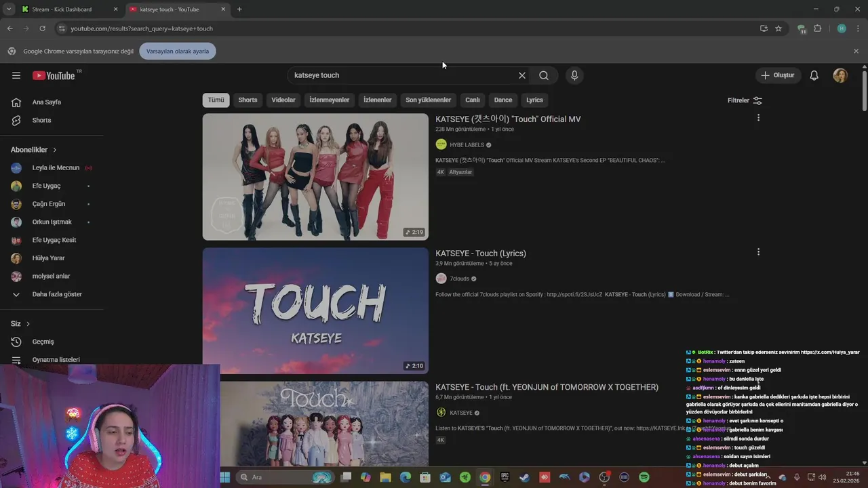868x488 pixels.
Task: Select the Shorts filter chip
Action: [x=248, y=100]
